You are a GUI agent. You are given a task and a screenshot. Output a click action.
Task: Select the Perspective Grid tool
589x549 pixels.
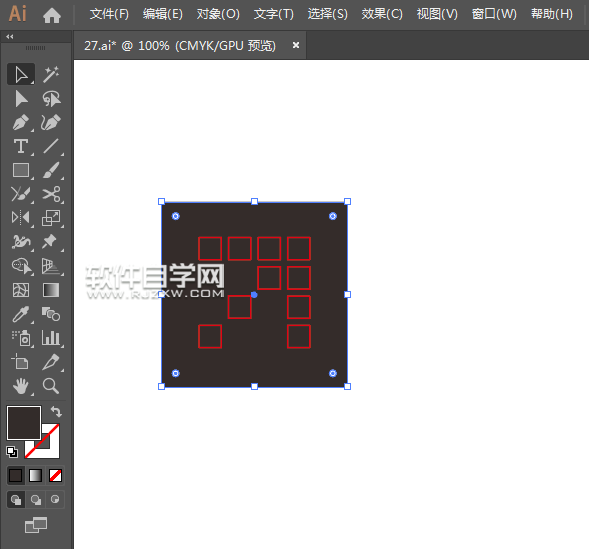tap(51, 266)
